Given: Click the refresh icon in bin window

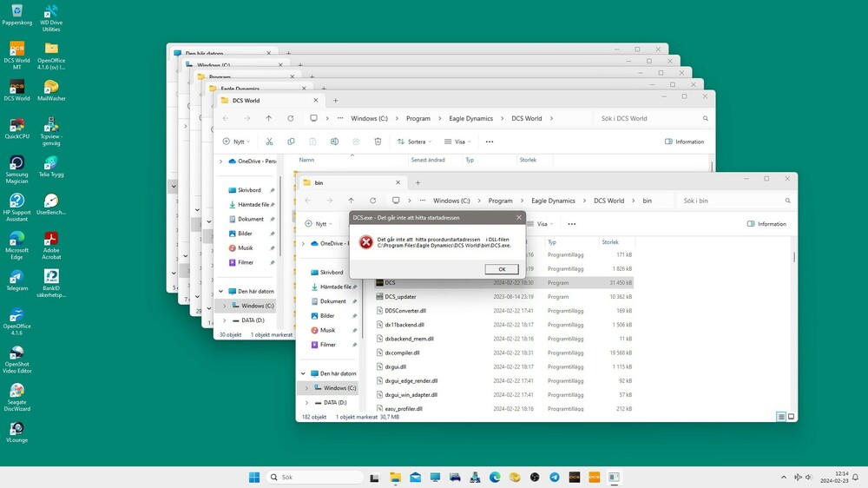Looking at the screenshot, I should click(372, 201).
